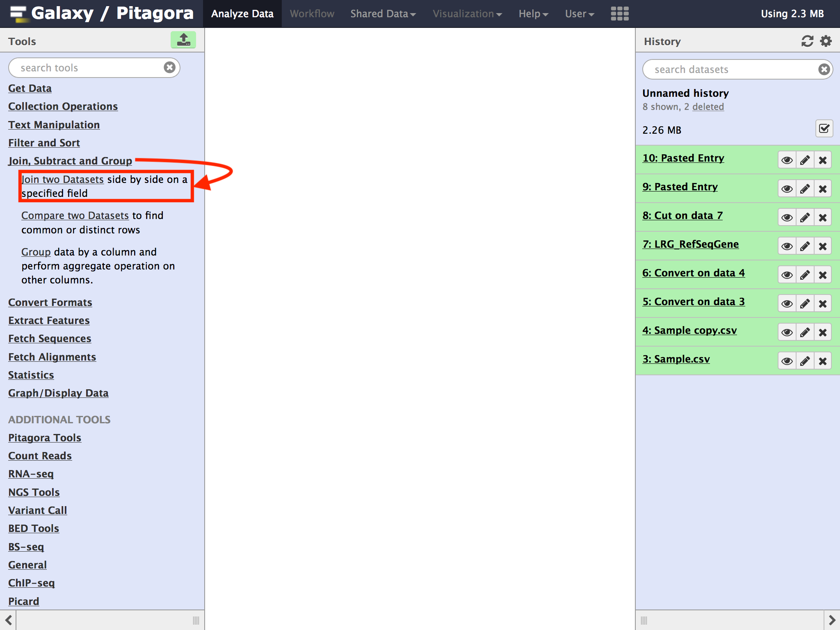Clear the search tools field with its X icon
The height and width of the screenshot is (630, 840).
(x=169, y=67)
